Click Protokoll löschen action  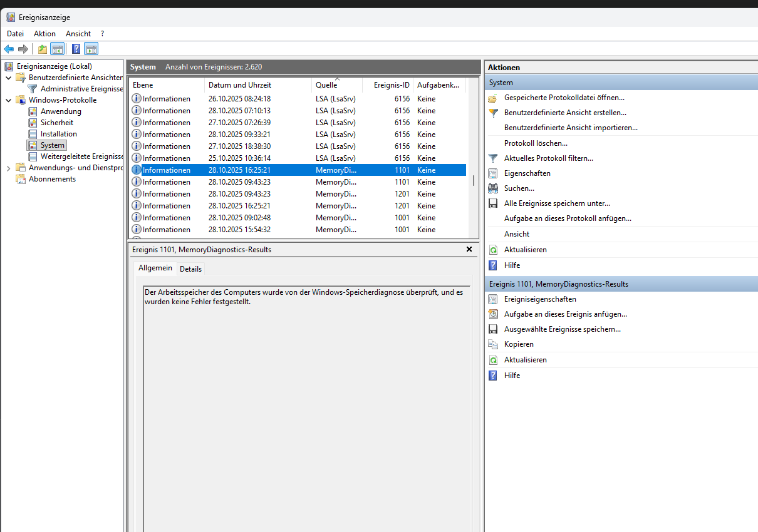536,143
